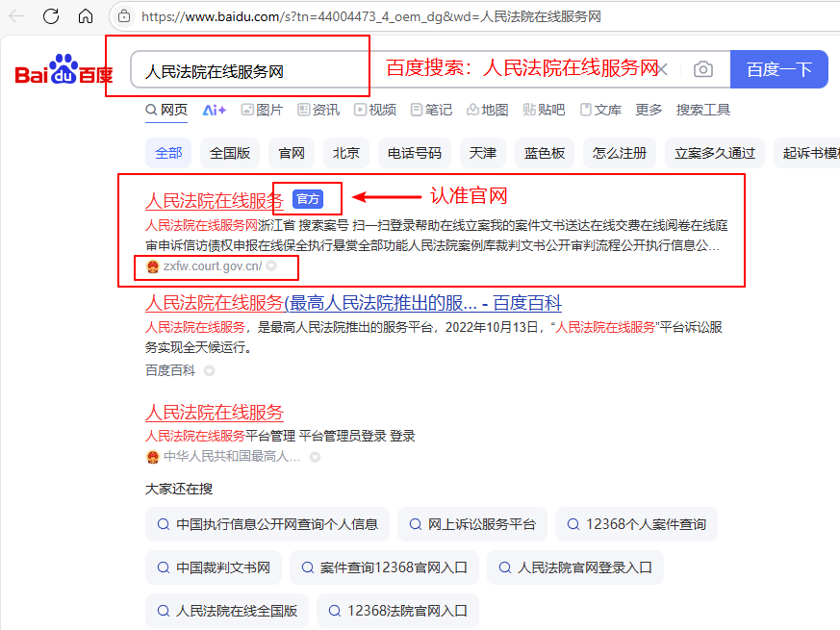The height and width of the screenshot is (630, 840).
Task: Click the magnifier icon in 12368法院官网入口 chip
Action: [334, 611]
